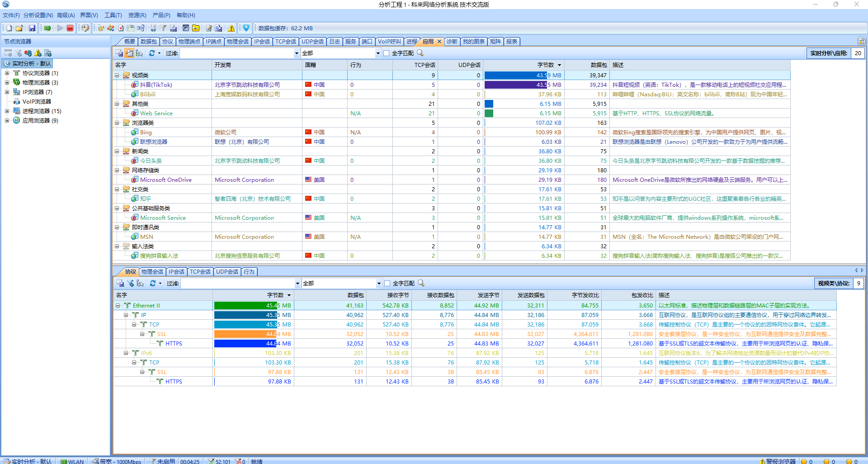868x464 pixels.
Task: Stop the capture with the red stop button
Action: [x=70, y=28]
